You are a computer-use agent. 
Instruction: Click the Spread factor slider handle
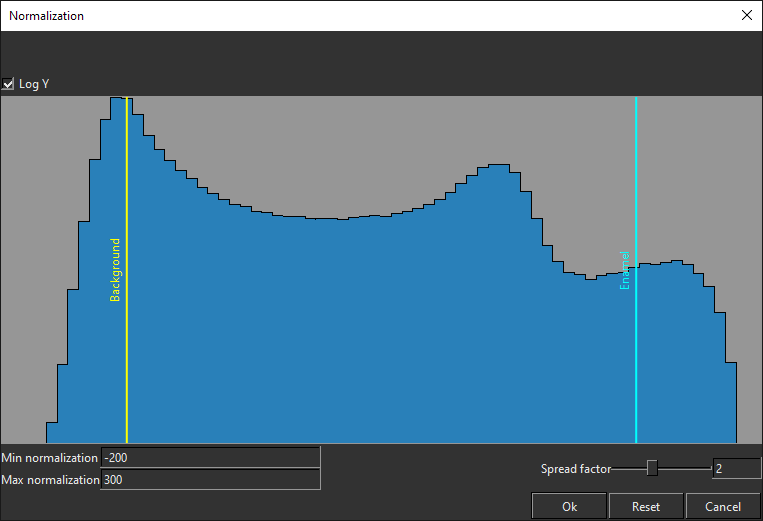coord(652,468)
